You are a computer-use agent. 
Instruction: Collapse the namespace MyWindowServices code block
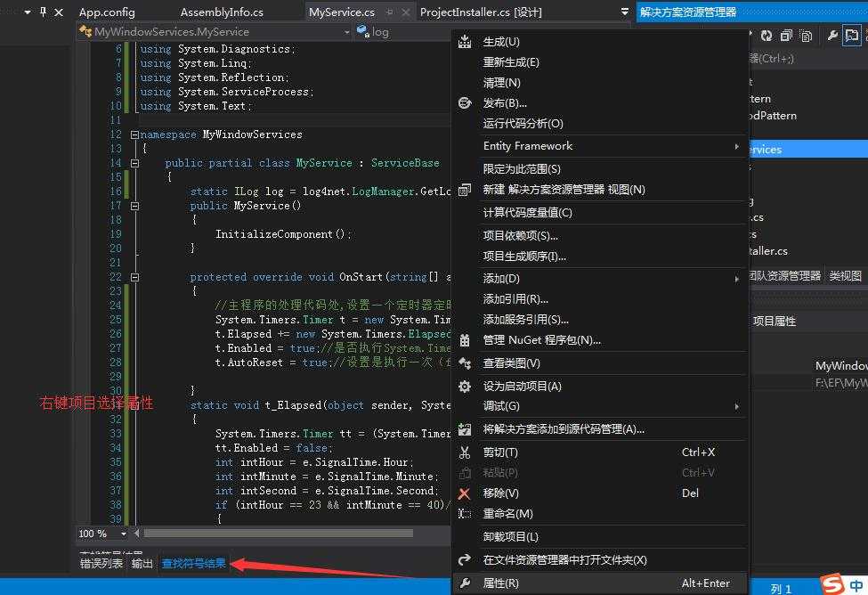pyautogui.click(x=134, y=134)
